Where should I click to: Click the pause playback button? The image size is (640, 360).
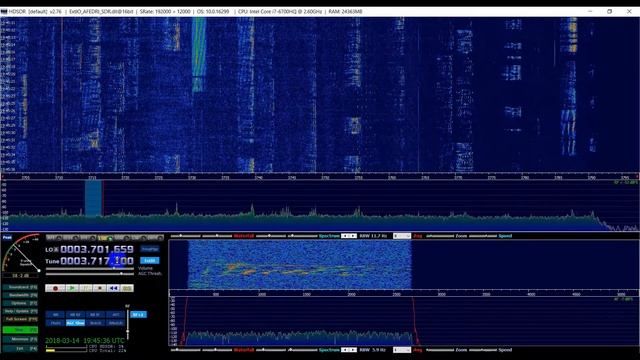(x=86, y=288)
